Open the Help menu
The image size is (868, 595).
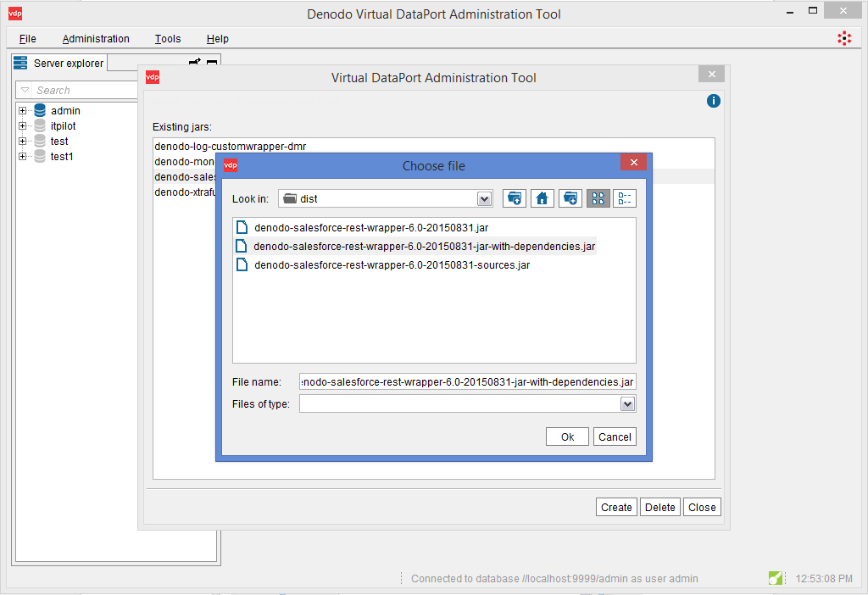(x=218, y=39)
